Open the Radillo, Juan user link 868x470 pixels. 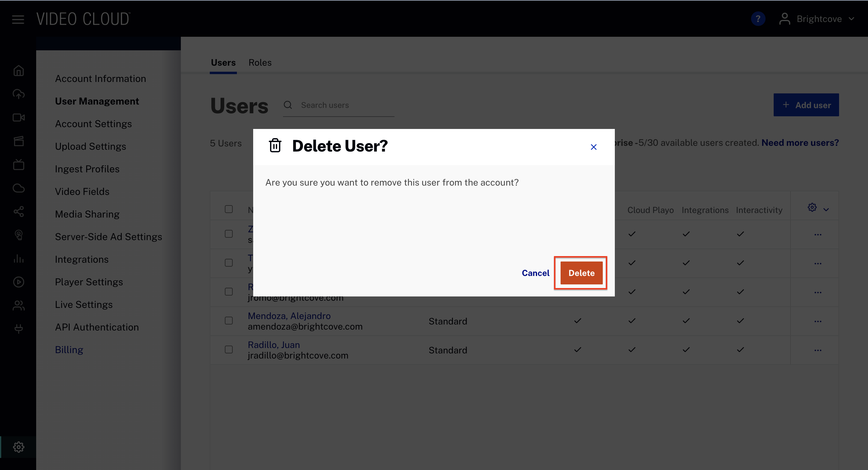click(274, 345)
